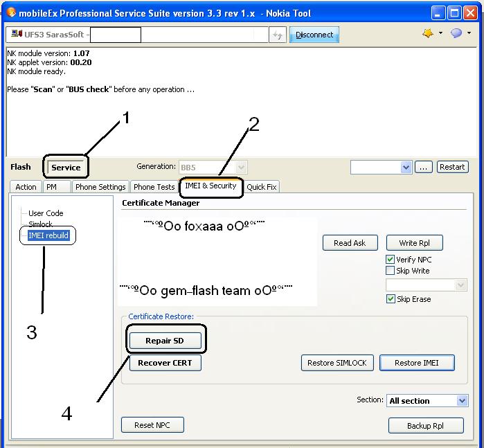The width and height of the screenshot is (484, 448).
Task: Click the UFS3 SarasSoft interface field
Action: (x=136, y=35)
